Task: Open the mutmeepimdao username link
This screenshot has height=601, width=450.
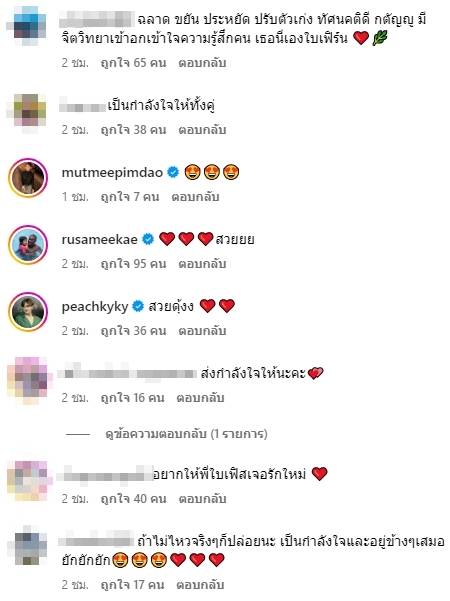Action: point(112,173)
